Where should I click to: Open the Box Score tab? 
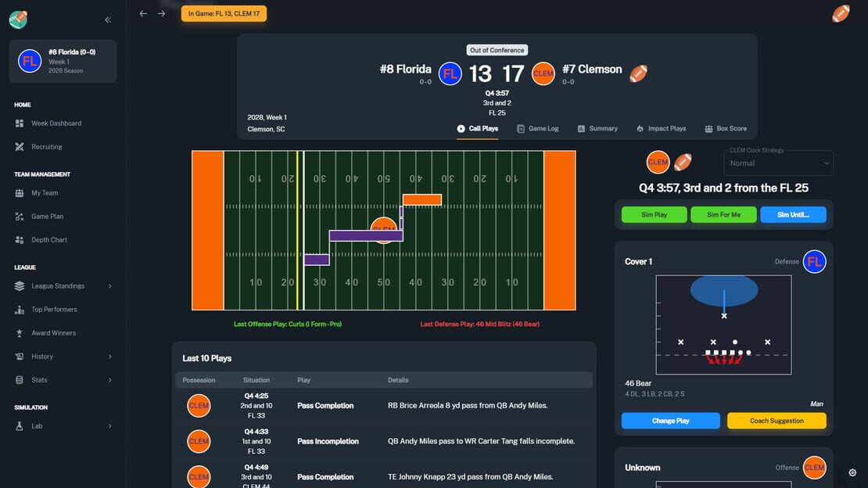point(726,128)
